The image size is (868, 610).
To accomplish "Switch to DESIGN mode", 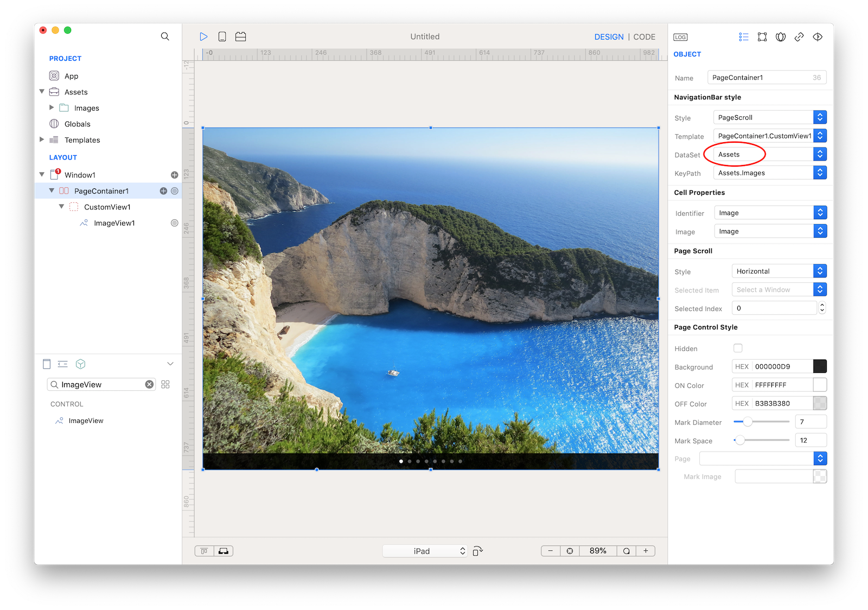I will tap(609, 37).
